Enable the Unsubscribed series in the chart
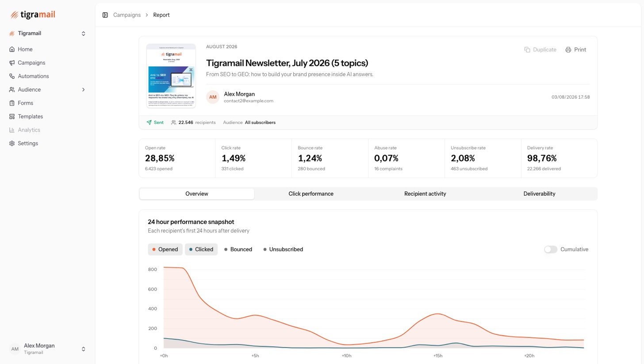The image size is (644, 364). tap(283, 249)
